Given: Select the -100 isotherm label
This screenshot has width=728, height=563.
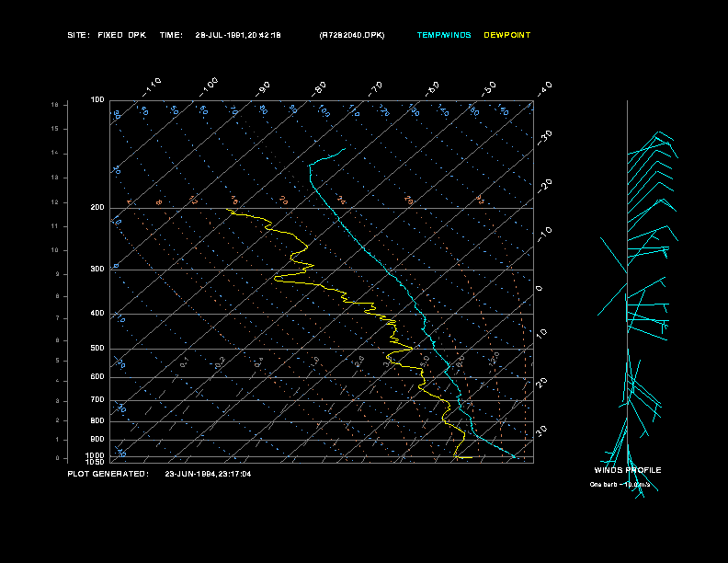Looking at the screenshot, I should 209,87.
